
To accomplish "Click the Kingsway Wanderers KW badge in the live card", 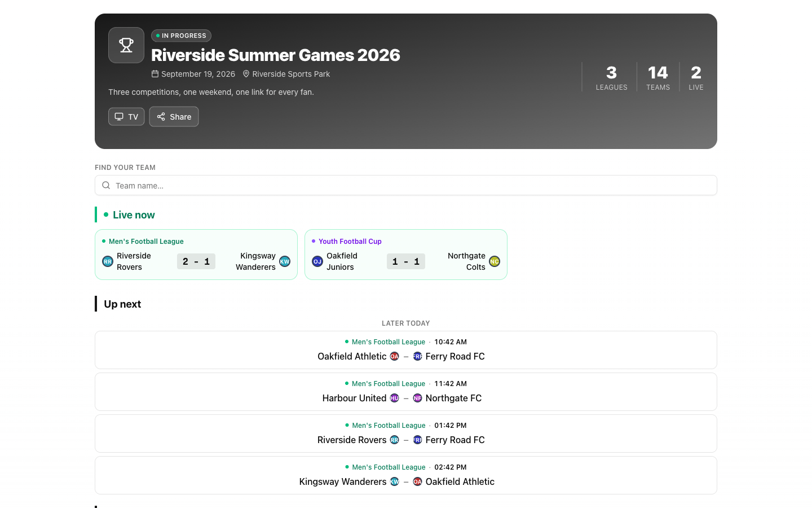I will coord(285,261).
